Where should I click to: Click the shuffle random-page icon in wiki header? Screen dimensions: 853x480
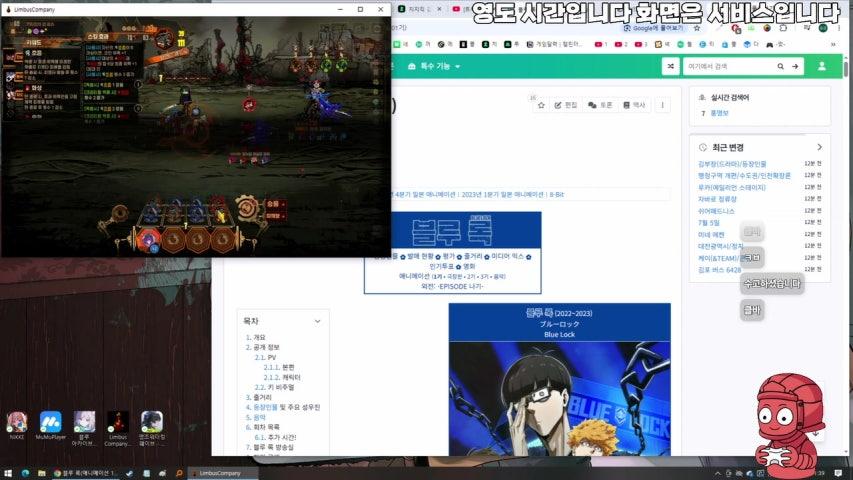670,66
